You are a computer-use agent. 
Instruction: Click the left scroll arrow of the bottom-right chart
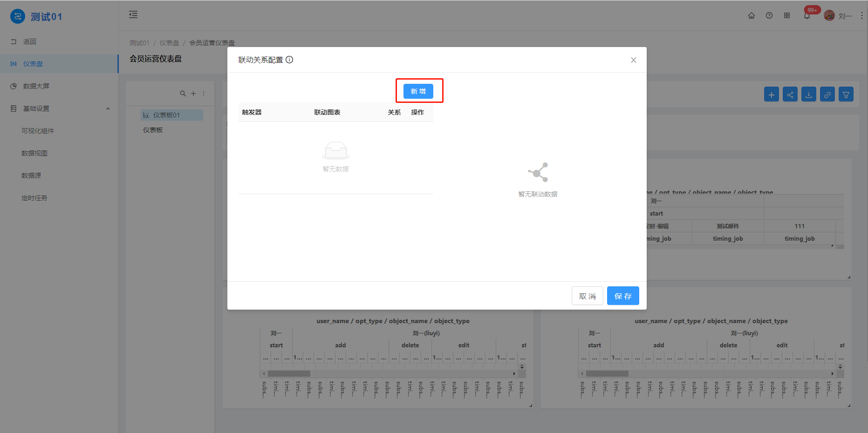point(582,373)
